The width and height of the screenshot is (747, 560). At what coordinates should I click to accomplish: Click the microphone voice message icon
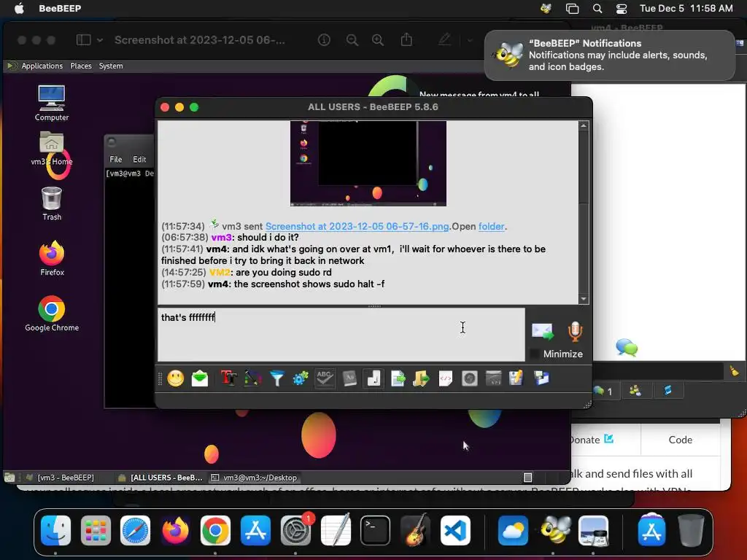[575, 332]
